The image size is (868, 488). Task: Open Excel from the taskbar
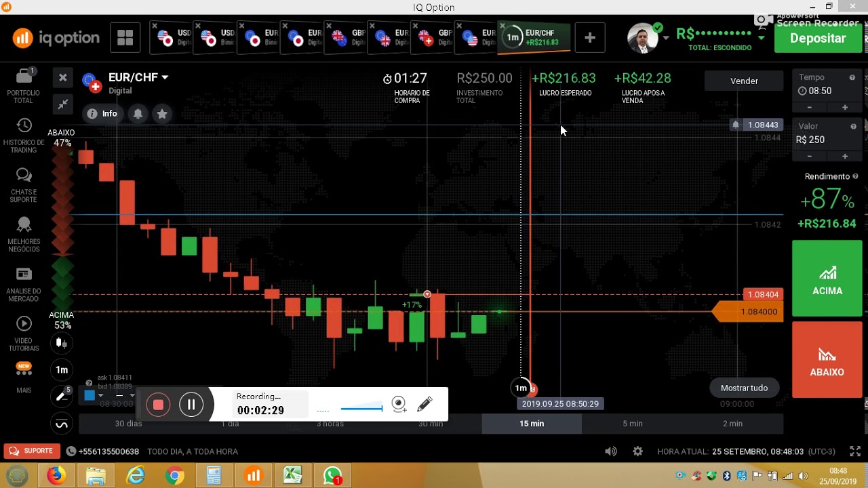(293, 476)
